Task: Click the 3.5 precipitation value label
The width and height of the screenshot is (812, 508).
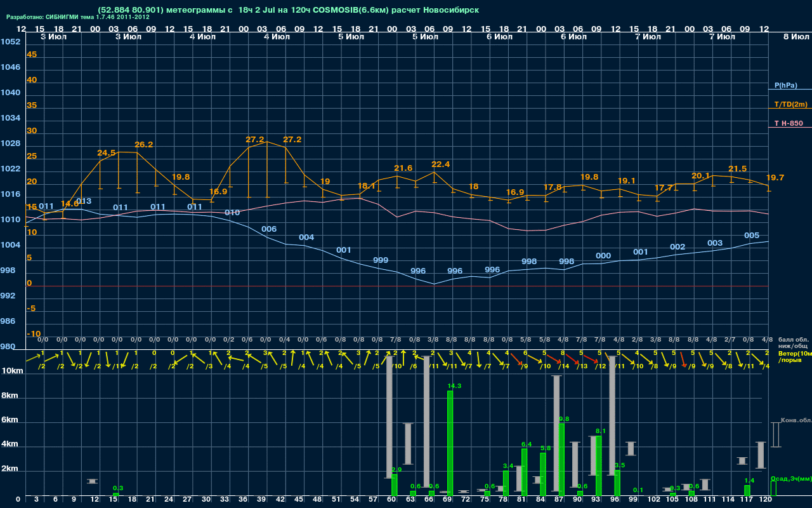Action: (x=620, y=465)
